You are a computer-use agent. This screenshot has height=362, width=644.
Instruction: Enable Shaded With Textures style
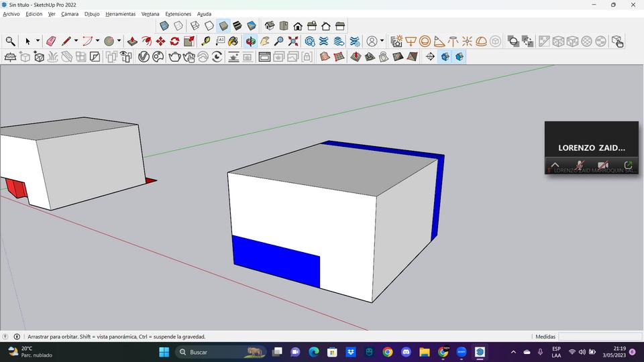point(237,26)
